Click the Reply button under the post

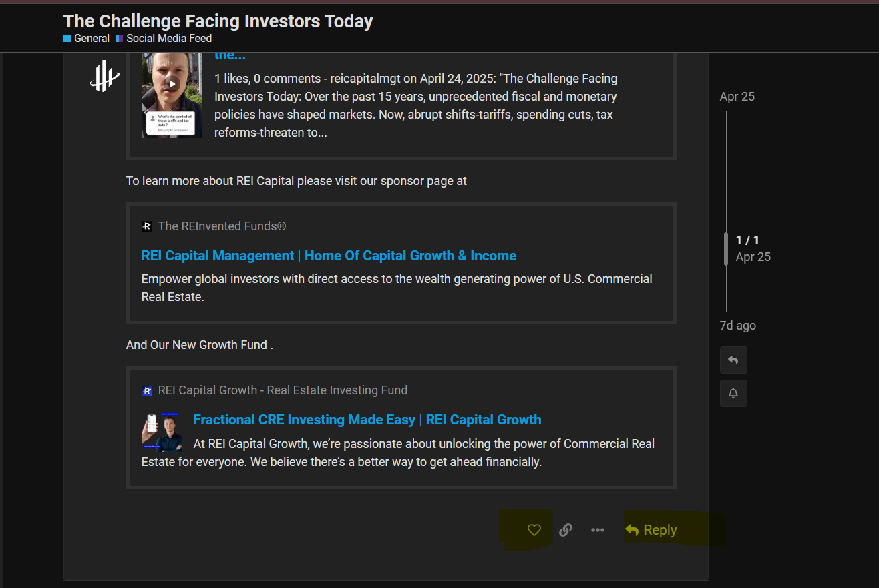(x=651, y=530)
